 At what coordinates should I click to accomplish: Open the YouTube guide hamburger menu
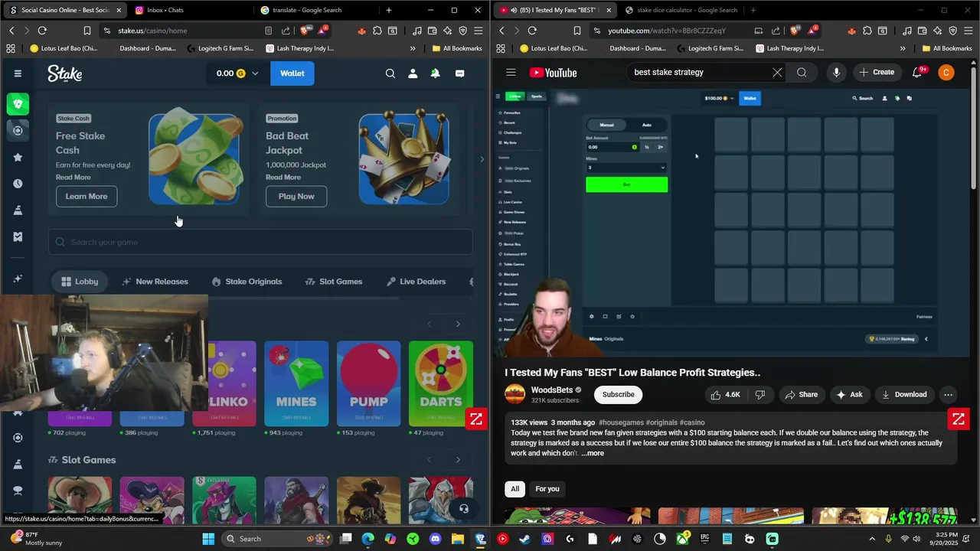(511, 73)
